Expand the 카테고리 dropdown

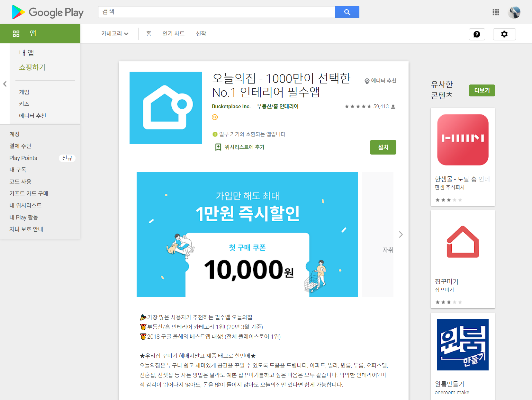coord(115,33)
